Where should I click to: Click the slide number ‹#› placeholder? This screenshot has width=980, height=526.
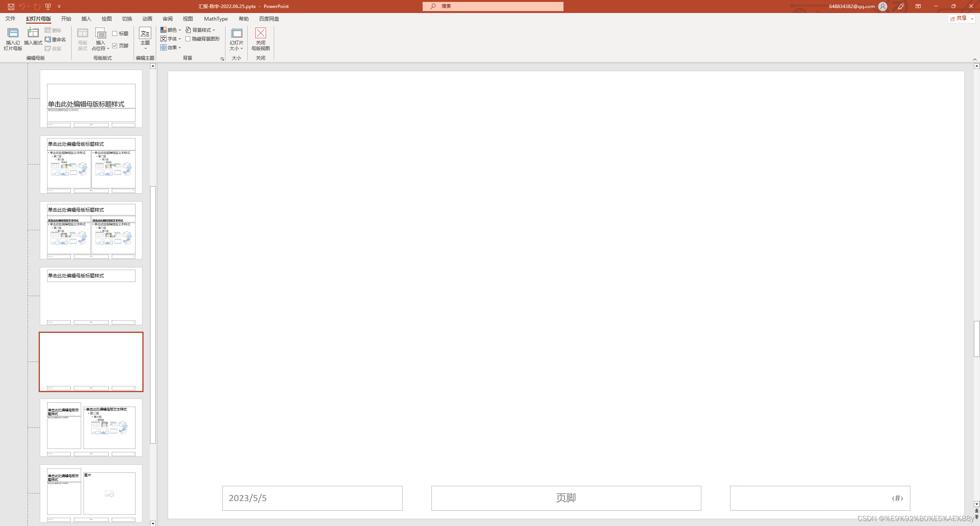click(x=820, y=498)
